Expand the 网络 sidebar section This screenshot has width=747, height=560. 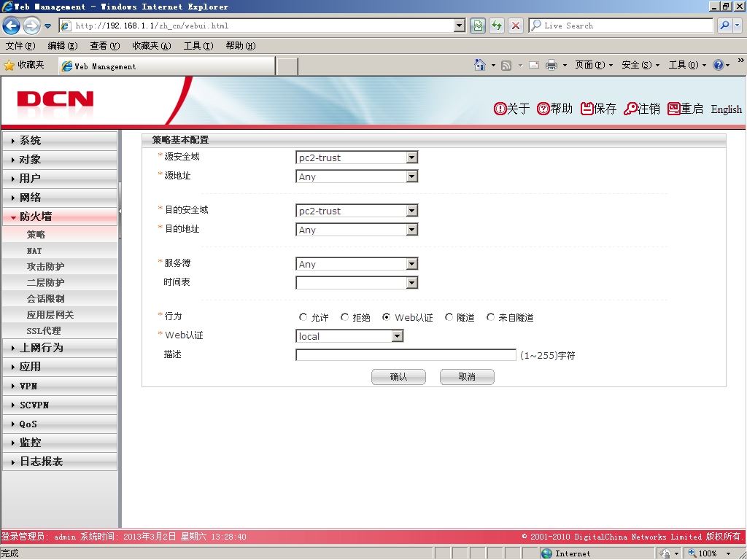60,198
